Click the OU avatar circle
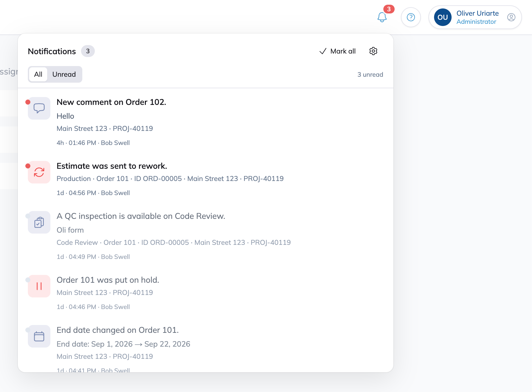532x392 pixels. [x=443, y=17]
